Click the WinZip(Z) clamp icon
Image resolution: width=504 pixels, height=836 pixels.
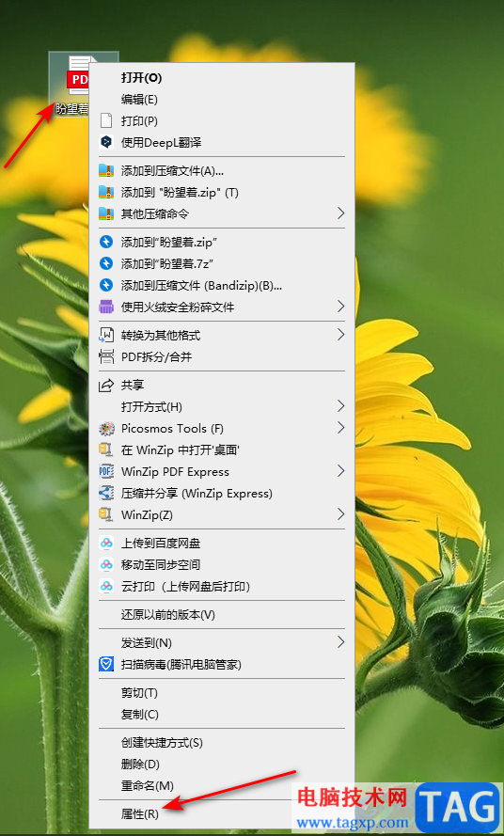[106, 515]
